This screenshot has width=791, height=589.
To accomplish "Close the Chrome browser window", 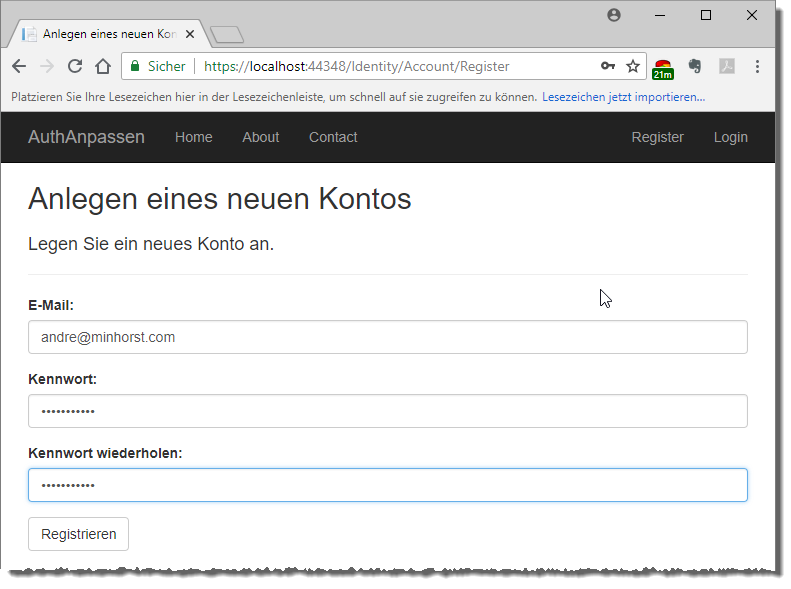I will coord(752,15).
